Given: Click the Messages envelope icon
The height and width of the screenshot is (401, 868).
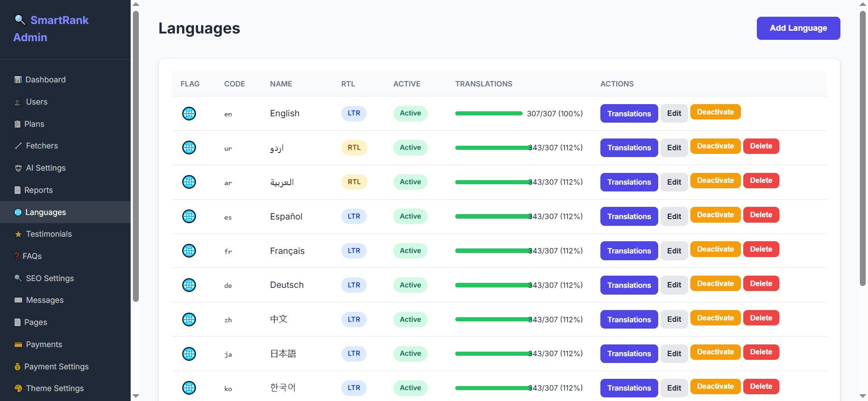Looking at the screenshot, I should pos(18,301).
